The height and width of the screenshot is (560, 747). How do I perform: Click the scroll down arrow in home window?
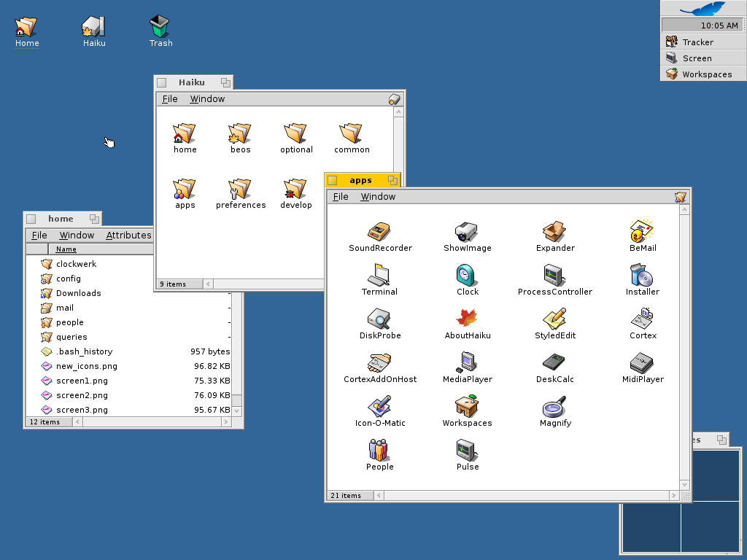tap(237, 411)
